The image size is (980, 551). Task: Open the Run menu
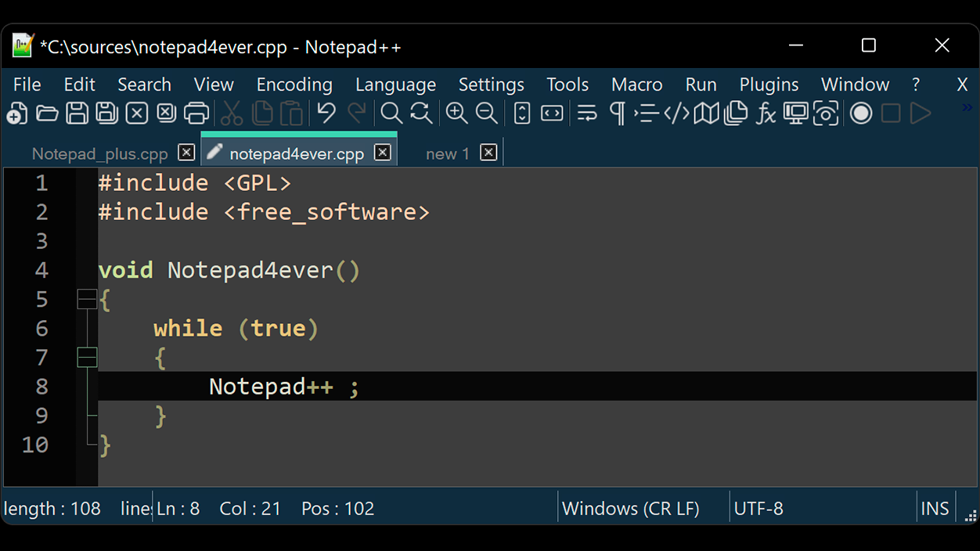701,85
